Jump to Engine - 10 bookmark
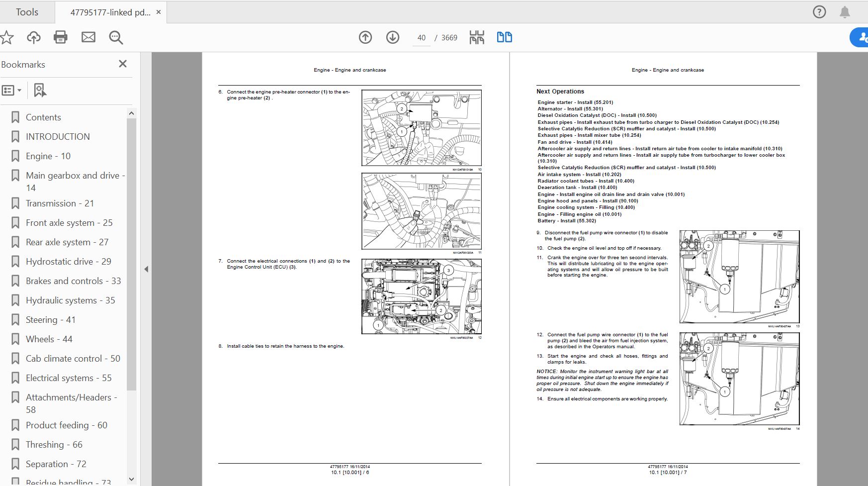 (x=48, y=156)
